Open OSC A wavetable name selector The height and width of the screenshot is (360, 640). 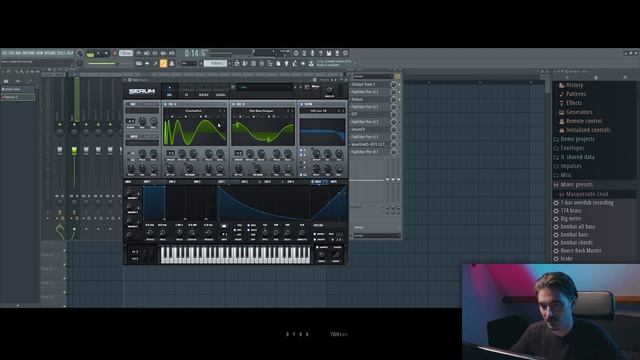194,111
